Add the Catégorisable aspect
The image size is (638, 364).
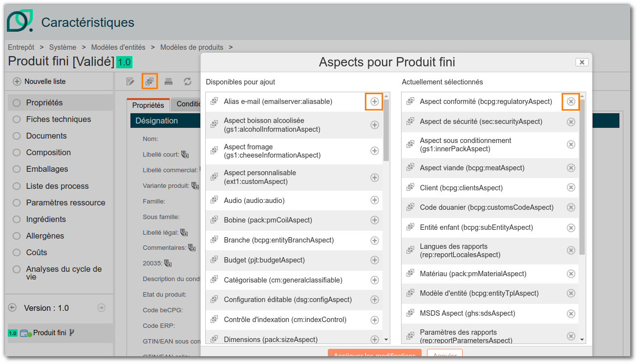[374, 280]
